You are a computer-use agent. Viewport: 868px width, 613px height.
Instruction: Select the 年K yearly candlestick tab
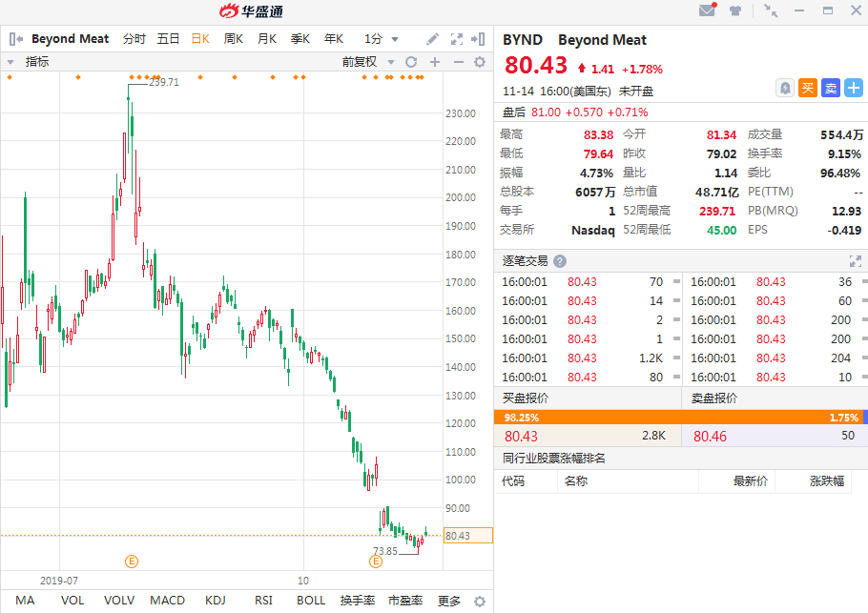coord(334,39)
